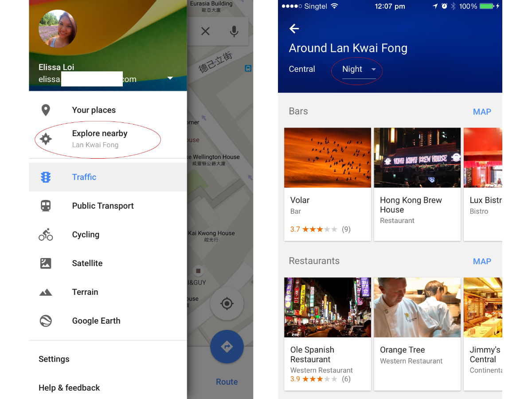Open Hong Kong Brew House photo
Viewport: 532px width, 399px height.
click(417, 158)
